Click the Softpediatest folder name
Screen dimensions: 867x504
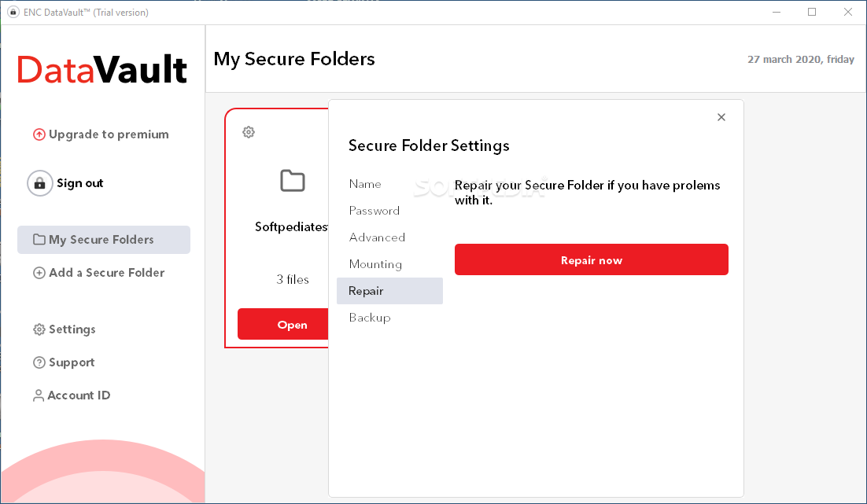(x=291, y=227)
